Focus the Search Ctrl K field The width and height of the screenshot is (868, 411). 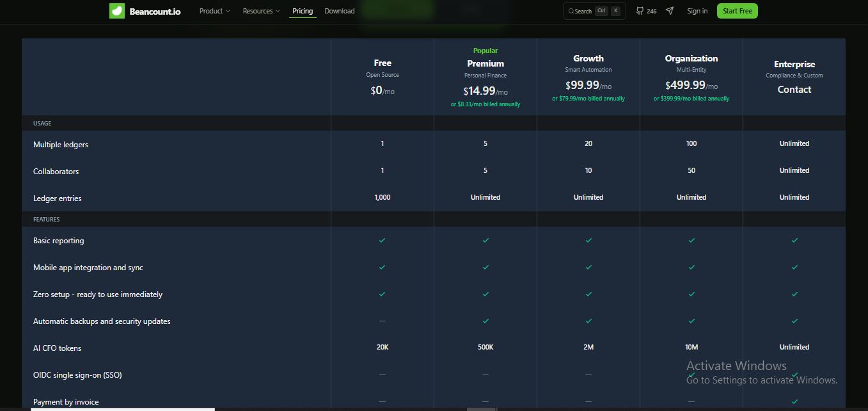(x=594, y=11)
